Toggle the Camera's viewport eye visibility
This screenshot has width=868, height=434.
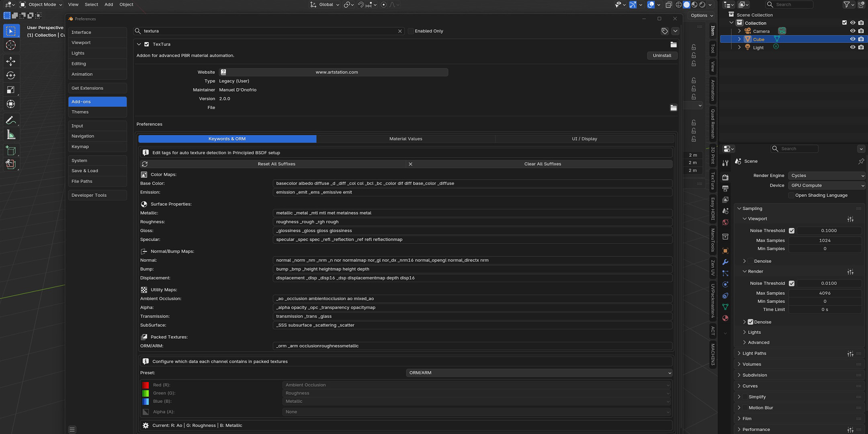click(852, 31)
